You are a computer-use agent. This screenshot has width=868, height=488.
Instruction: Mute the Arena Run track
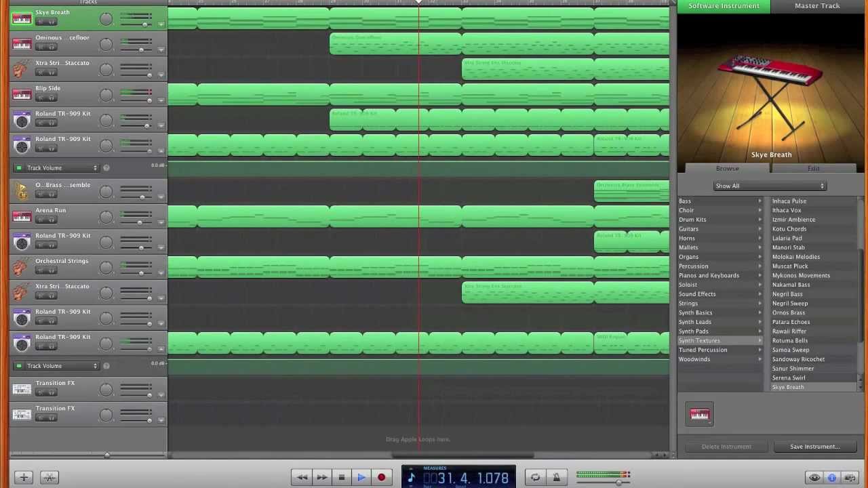tap(41, 220)
